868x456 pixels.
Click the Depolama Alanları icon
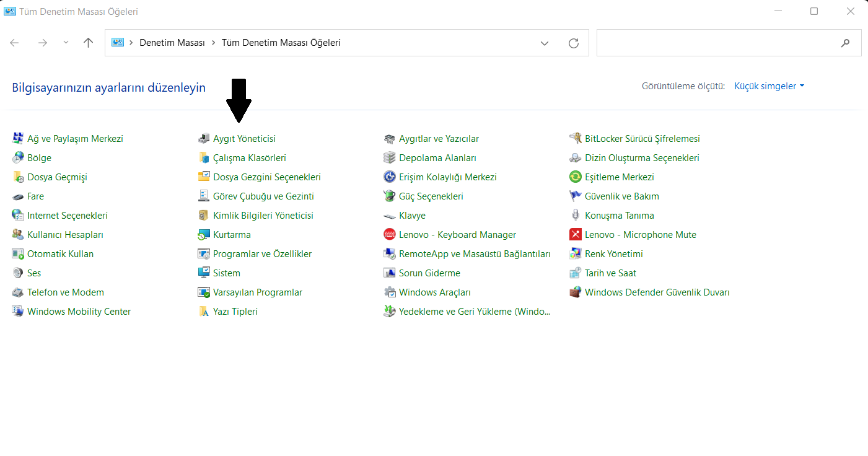point(389,158)
